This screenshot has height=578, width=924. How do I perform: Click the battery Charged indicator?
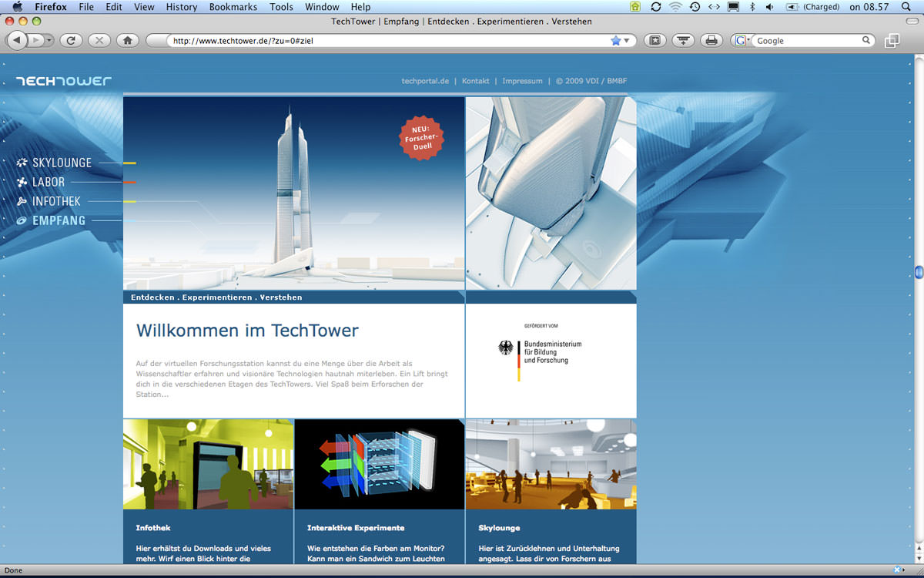pyautogui.click(x=812, y=7)
